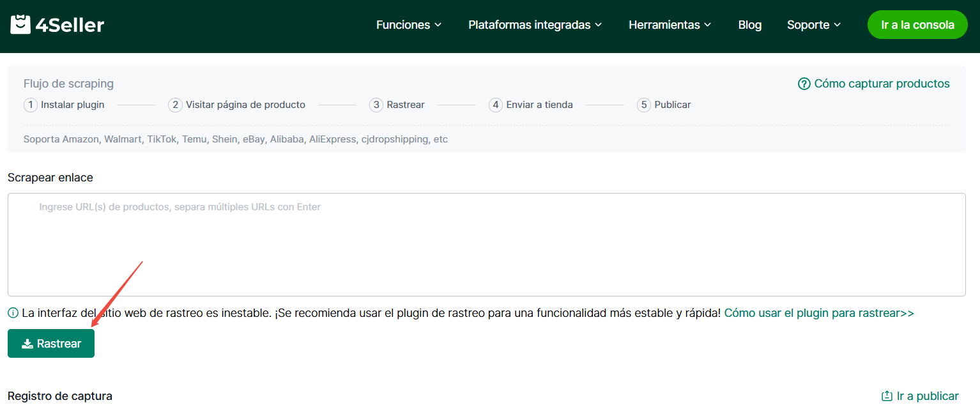Click the info icon beside the instability warning
Image resolution: width=980 pixels, height=414 pixels.
13,313
